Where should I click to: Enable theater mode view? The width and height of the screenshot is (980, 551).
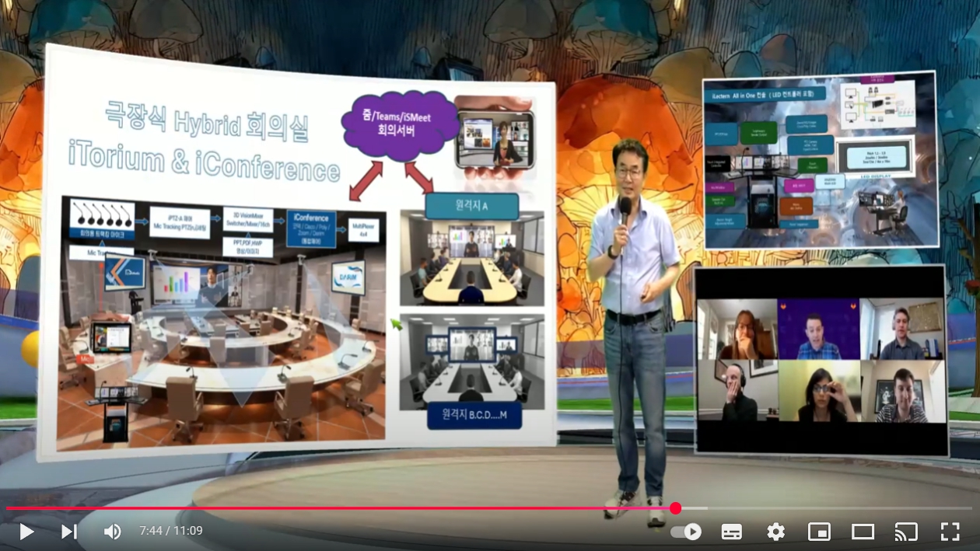tap(863, 532)
